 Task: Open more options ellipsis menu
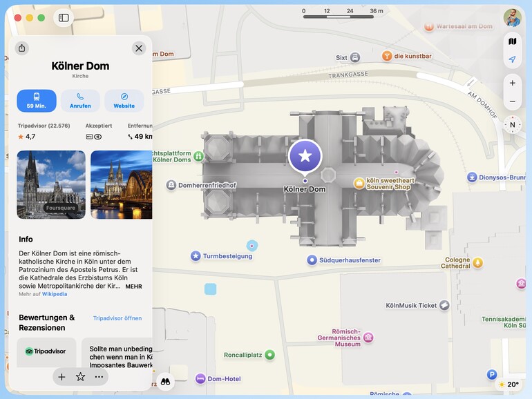[99, 377]
